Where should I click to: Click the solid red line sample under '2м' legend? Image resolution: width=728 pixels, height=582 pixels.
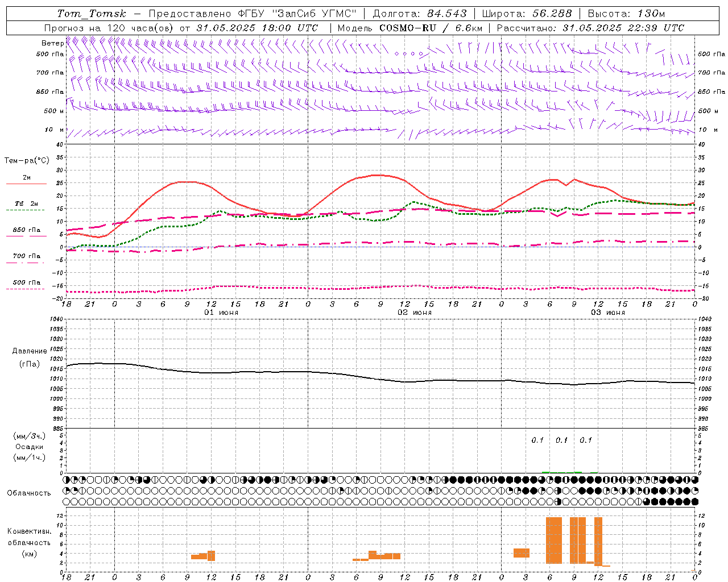[x=26, y=184]
